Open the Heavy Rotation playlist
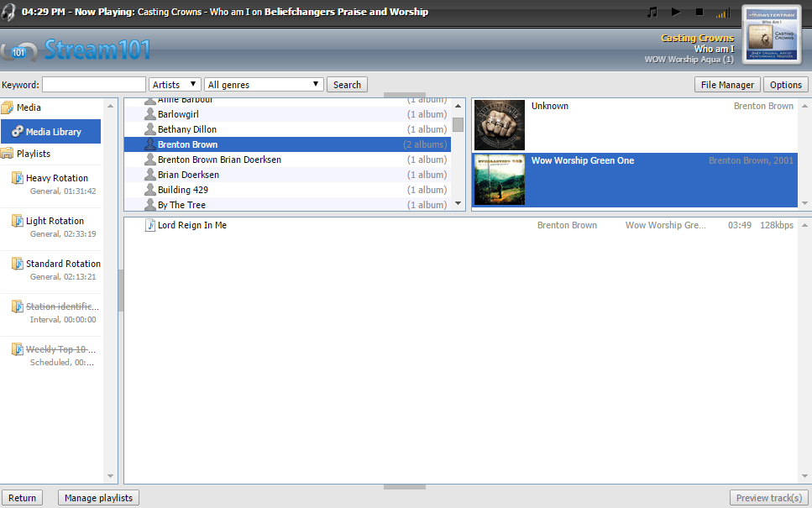The width and height of the screenshot is (812, 508). click(x=56, y=178)
